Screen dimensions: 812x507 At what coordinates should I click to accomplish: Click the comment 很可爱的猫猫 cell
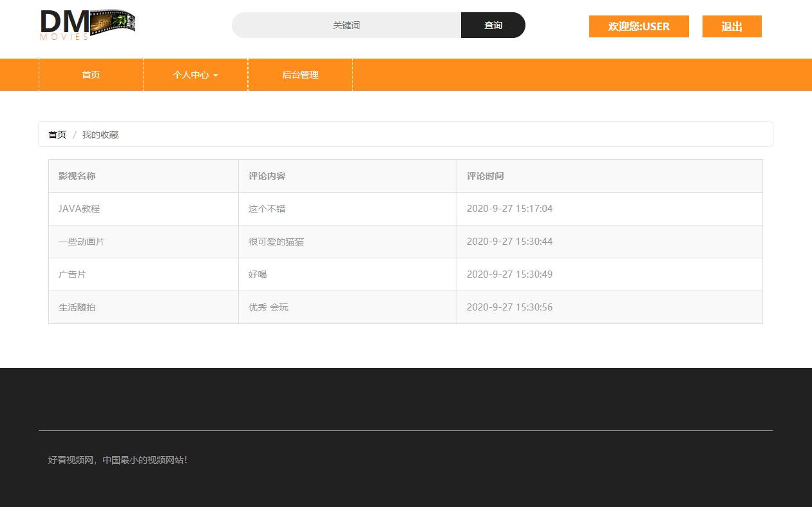[276, 241]
